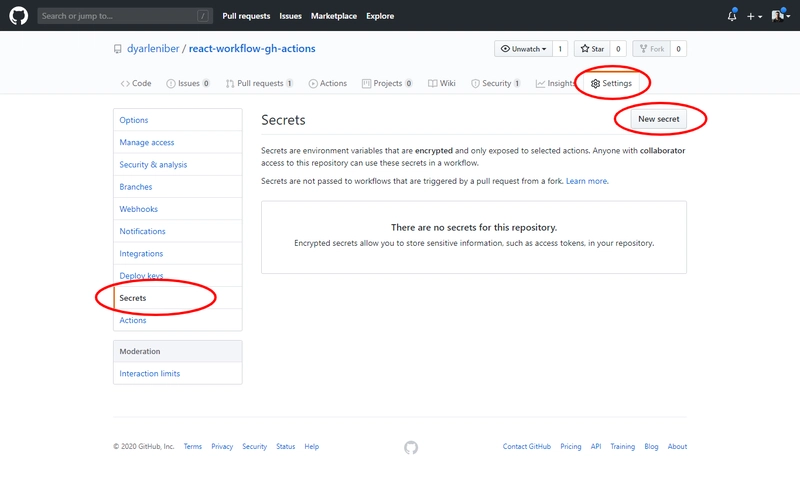Switch to the repository Issues tab
Image resolution: width=800 pixels, height=484 pixels.
[x=188, y=83]
